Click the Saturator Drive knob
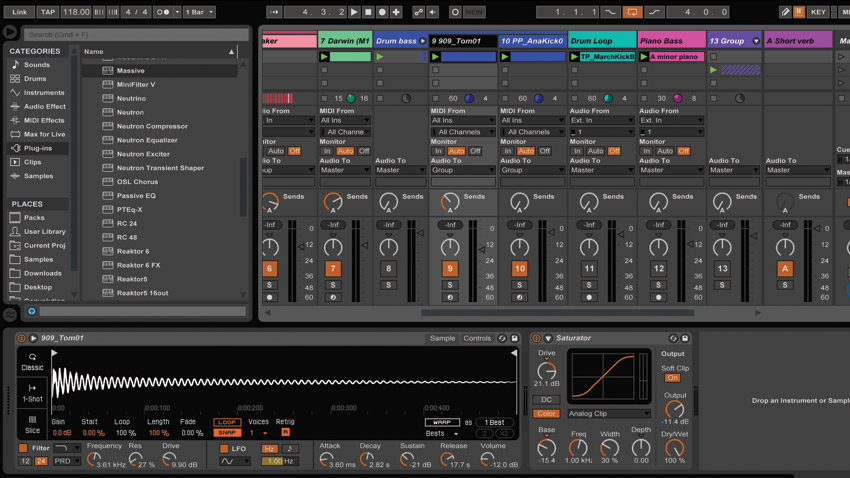This screenshot has width=850, height=478. pyautogui.click(x=546, y=371)
